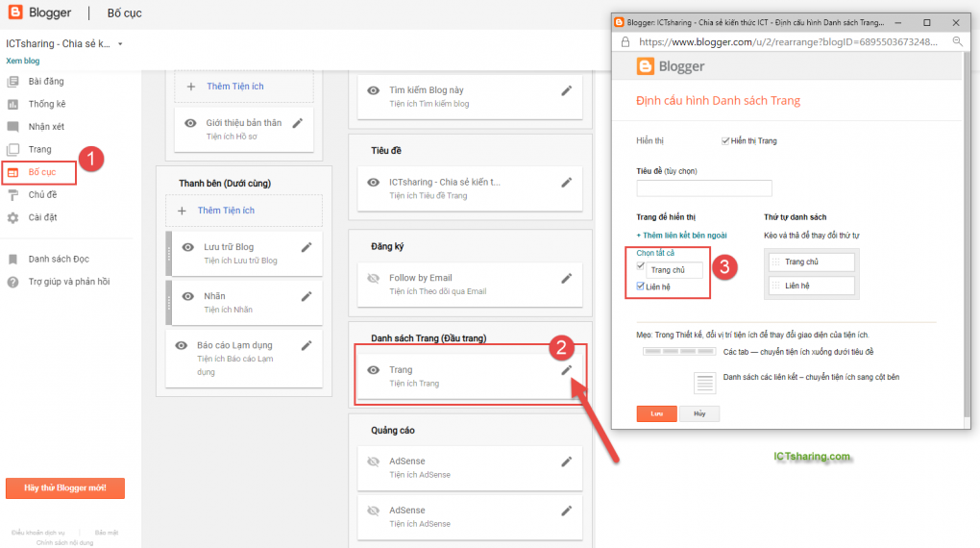980x548 pixels.
Task: Show the first hidden AdSense widget
Action: (373, 461)
